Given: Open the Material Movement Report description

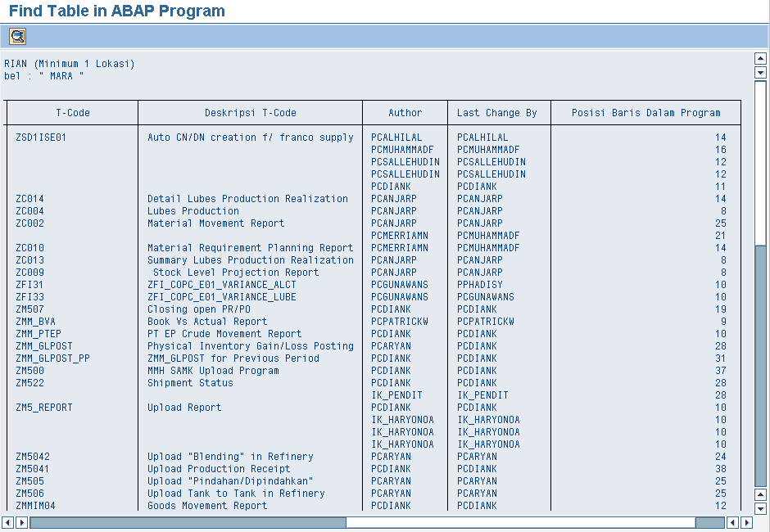Looking at the screenshot, I should tap(216, 223).
